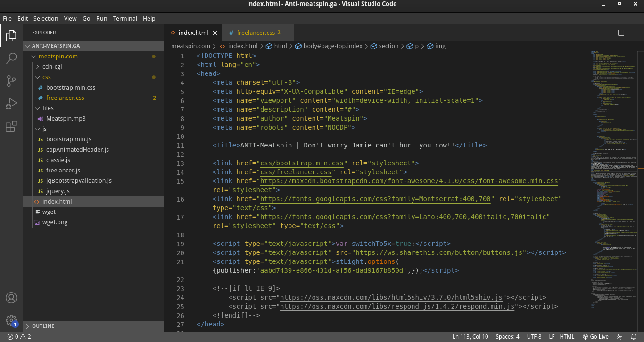Collapse the css folder
The image size is (644, 342).
(47, 77)
